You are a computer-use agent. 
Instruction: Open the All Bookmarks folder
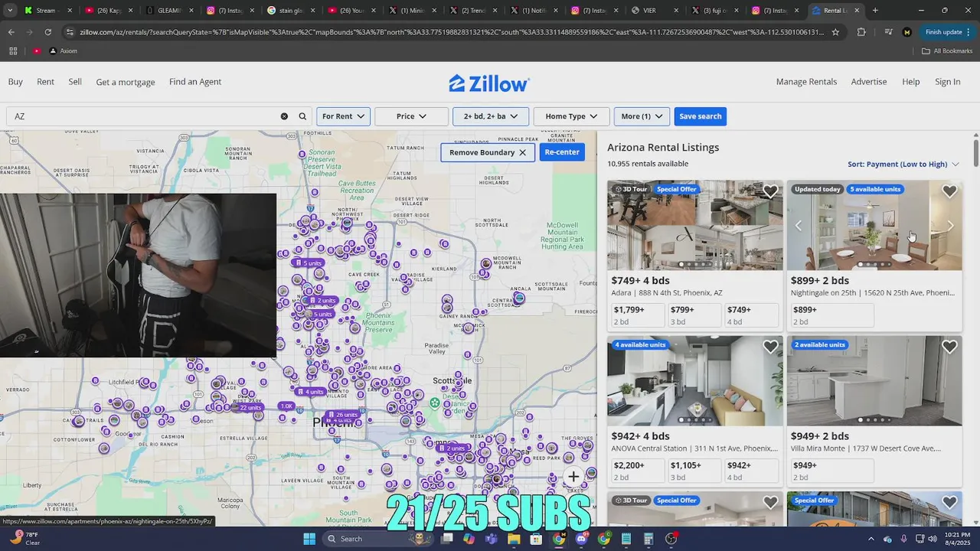(x=947, y=51)
